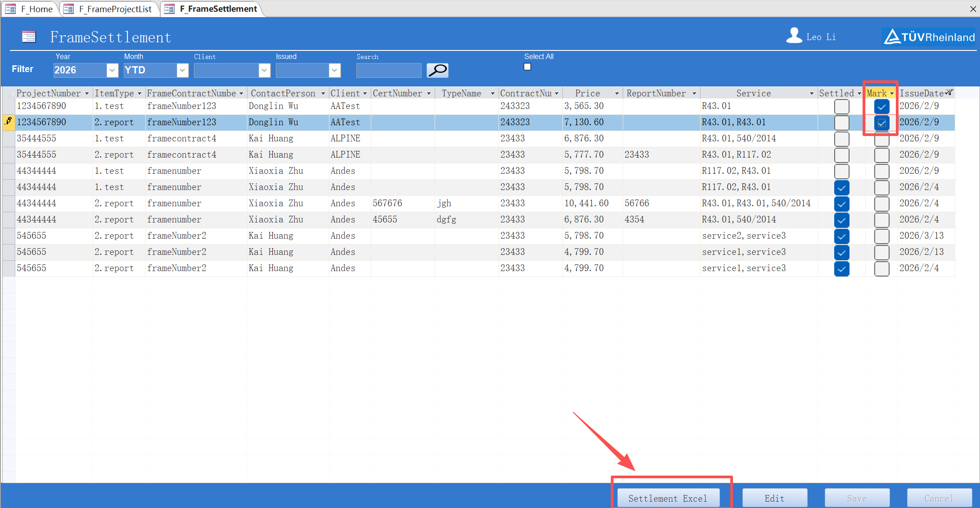Switch to the F_Home tab
The image size is (980, 508).
36,9
